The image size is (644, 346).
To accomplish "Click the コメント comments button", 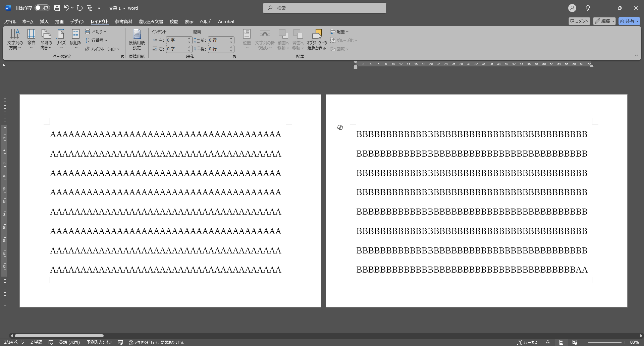I will 579,21.
